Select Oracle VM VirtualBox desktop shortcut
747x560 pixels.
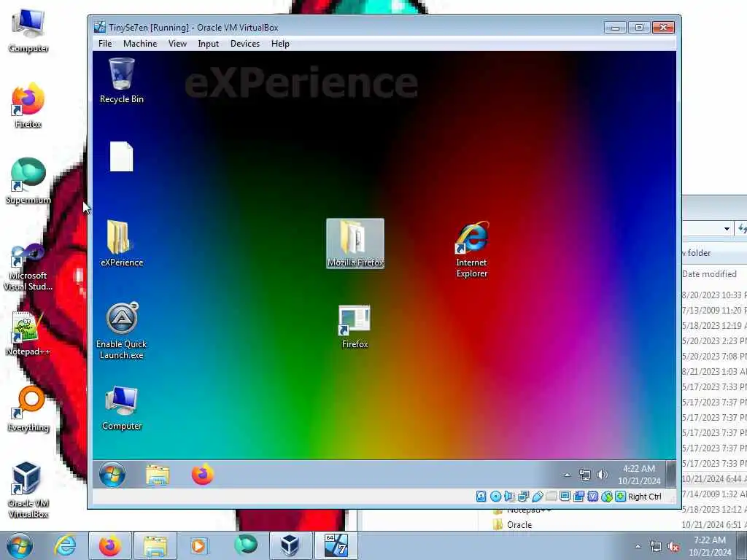pos(28,490)
